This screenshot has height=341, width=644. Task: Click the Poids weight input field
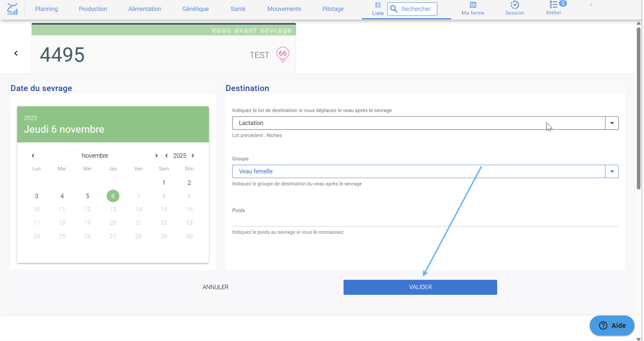pyautogui.click(x=425, y=221)
